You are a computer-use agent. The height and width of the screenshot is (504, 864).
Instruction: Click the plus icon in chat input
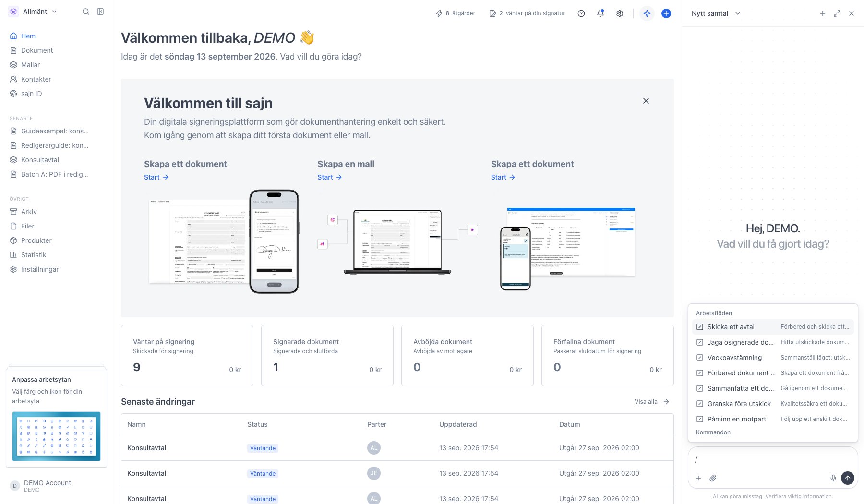coord(698,478)
